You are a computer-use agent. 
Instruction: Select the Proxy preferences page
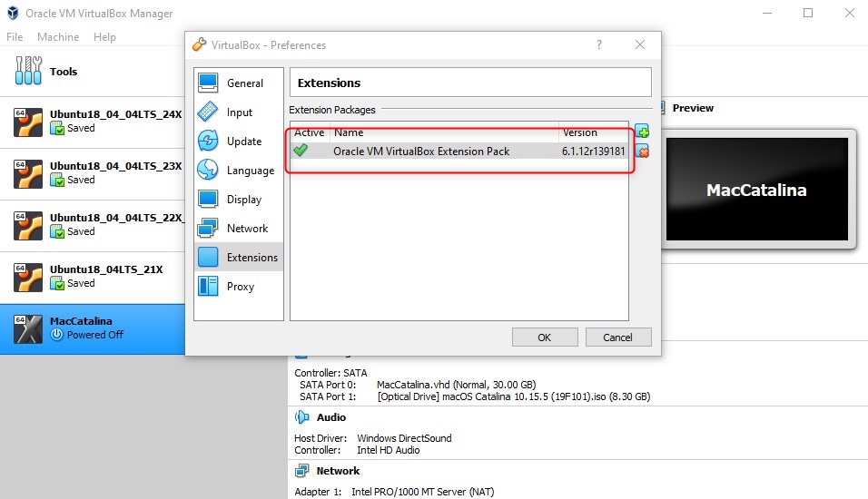239,286
